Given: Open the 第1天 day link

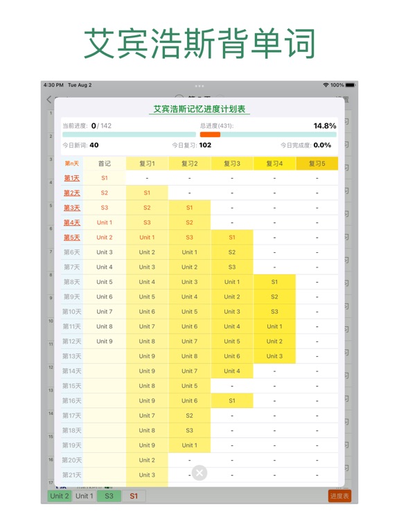Looking at the screenshot, I should point(72,178).
